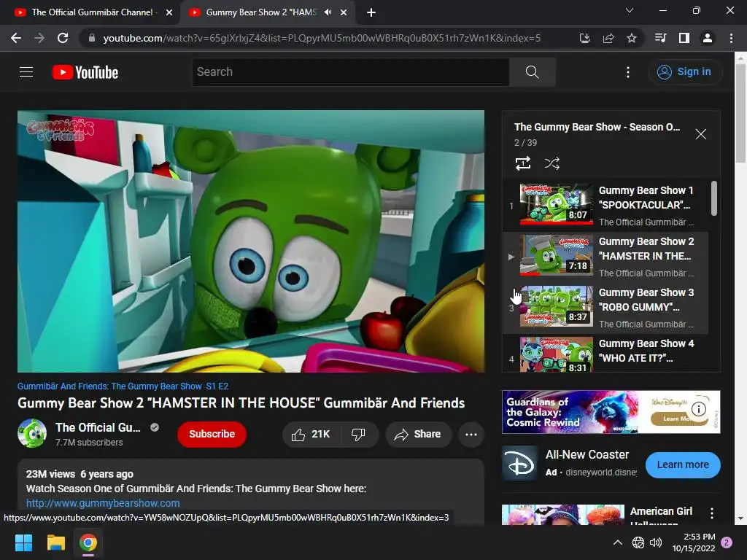Click Chrome icon in taskbar
Screen dimensions: 747x560
88,542
